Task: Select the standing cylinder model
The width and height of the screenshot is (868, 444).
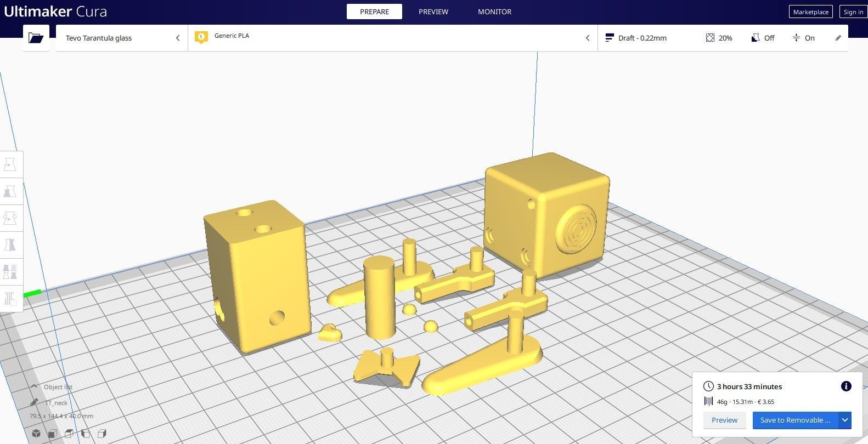Action: [x=380, y=299]
